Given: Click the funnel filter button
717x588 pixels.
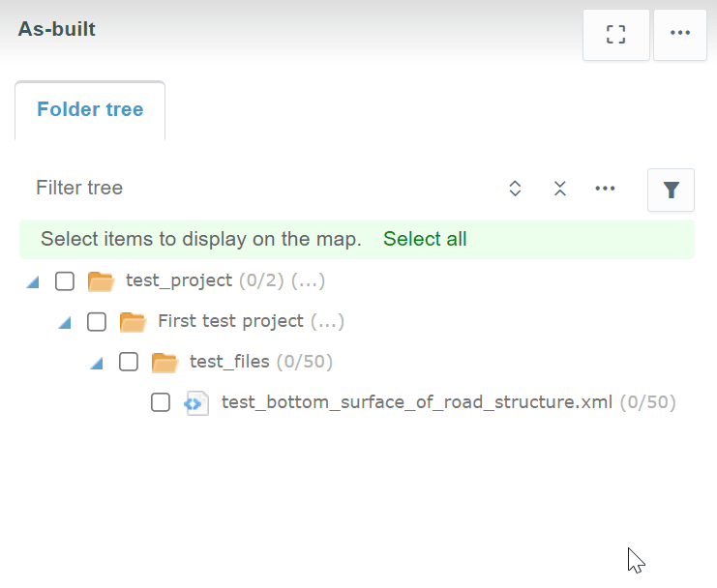Looking at the screenshot, I should point(671,190).
